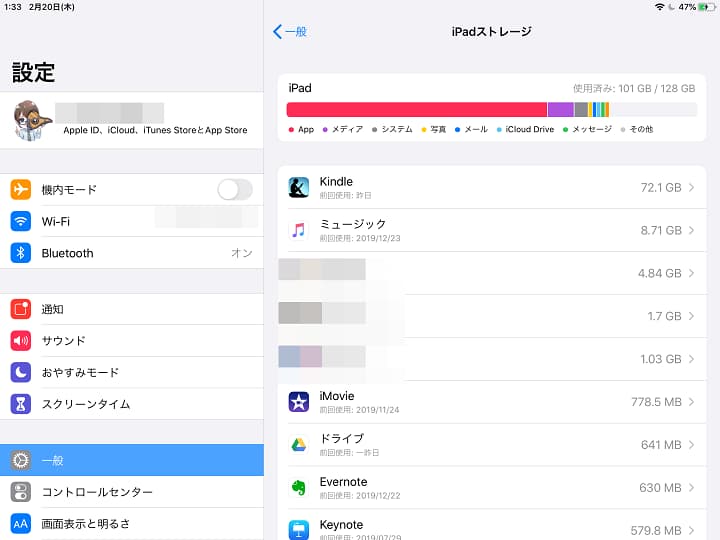This screenshot has height=540, width=720.
Task: Tap the Do Not Disturb moon in status bar
Action: point(671,7)
